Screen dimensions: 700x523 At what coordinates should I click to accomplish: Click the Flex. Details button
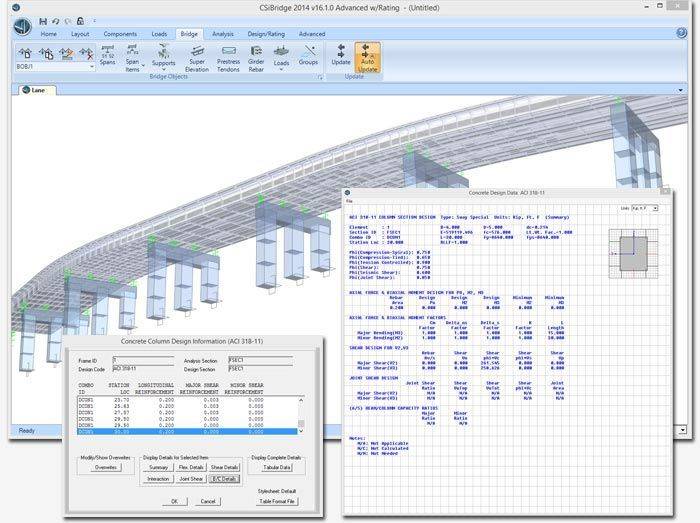pos(191,467)
